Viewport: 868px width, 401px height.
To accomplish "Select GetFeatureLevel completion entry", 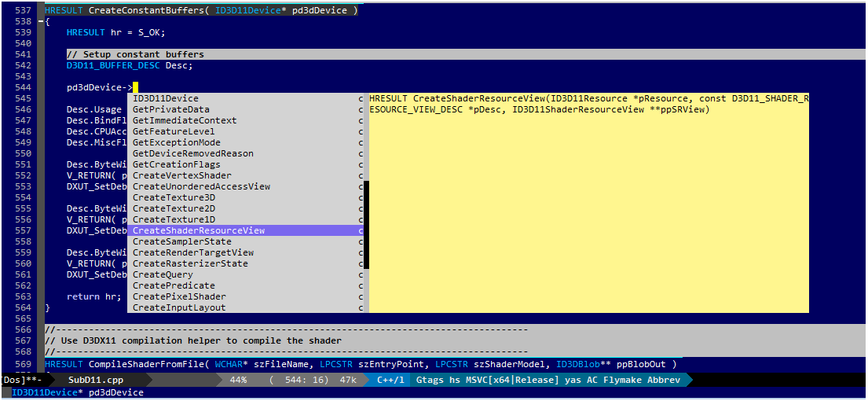I will tap(246, 132).
